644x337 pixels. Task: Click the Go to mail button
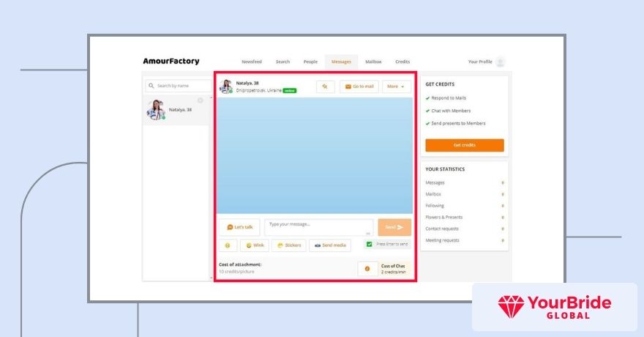(x=359, y=86)
